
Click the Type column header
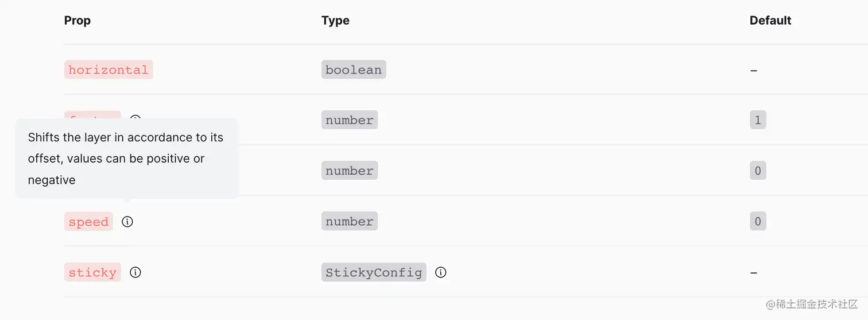335,21
